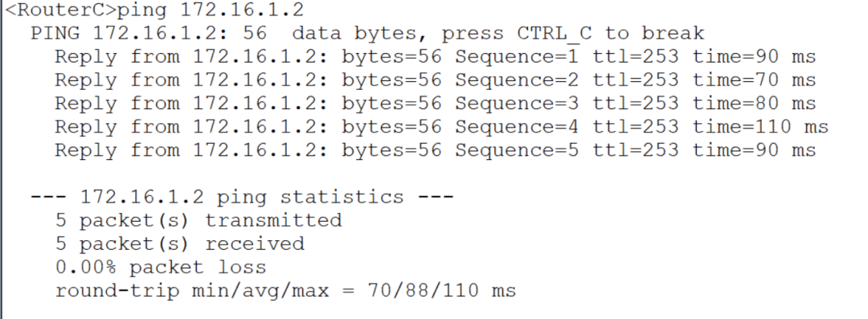Click the ping statistics header line
Image resolution: width=868 pixels, height=319 pixels.
pyautogui.click(x=242, y=197)
